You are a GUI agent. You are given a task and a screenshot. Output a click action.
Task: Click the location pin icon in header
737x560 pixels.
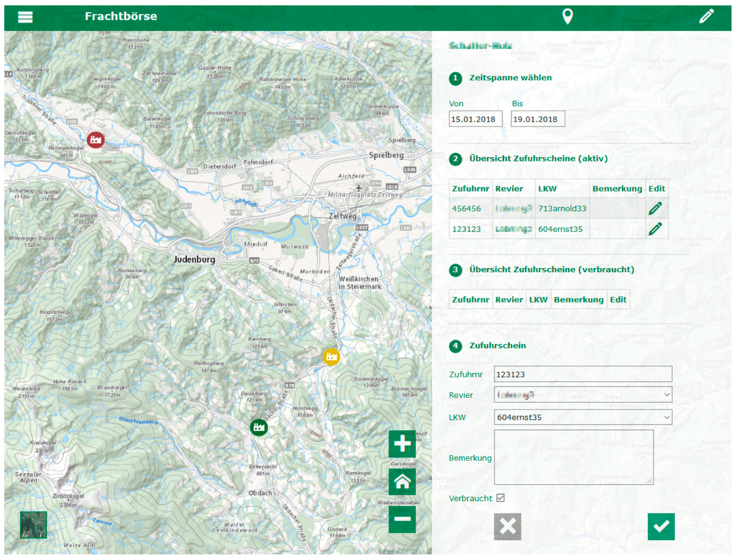click(567, 16)
